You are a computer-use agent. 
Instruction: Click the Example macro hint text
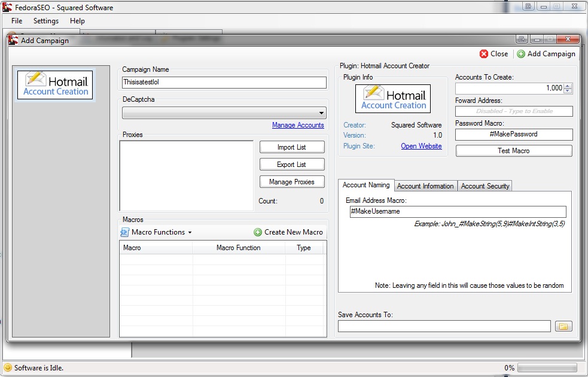tap(489, 224)
